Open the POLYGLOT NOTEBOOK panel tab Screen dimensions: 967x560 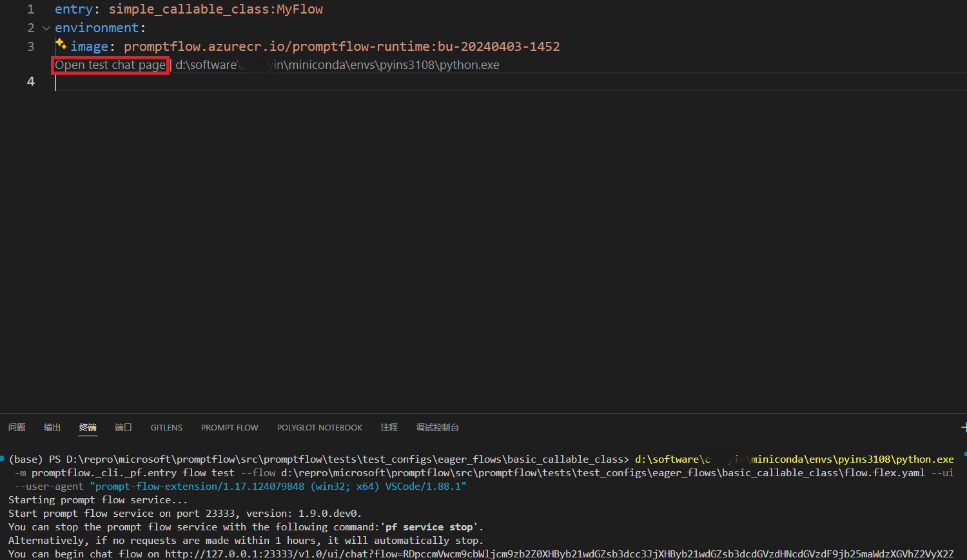click(320, 428)
